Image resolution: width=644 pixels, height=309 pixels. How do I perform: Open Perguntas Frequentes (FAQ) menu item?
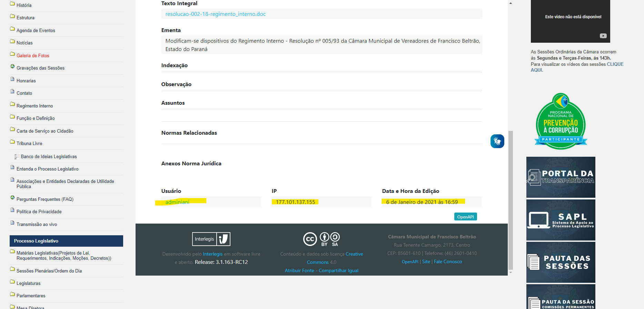point(45,199)
